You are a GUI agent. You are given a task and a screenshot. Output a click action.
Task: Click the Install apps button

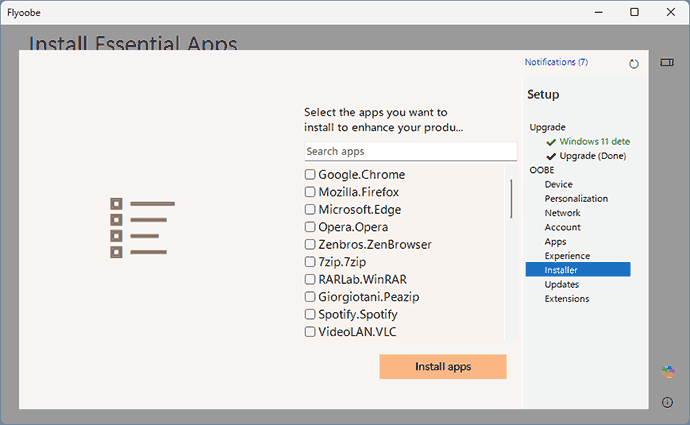coord(443,366)
